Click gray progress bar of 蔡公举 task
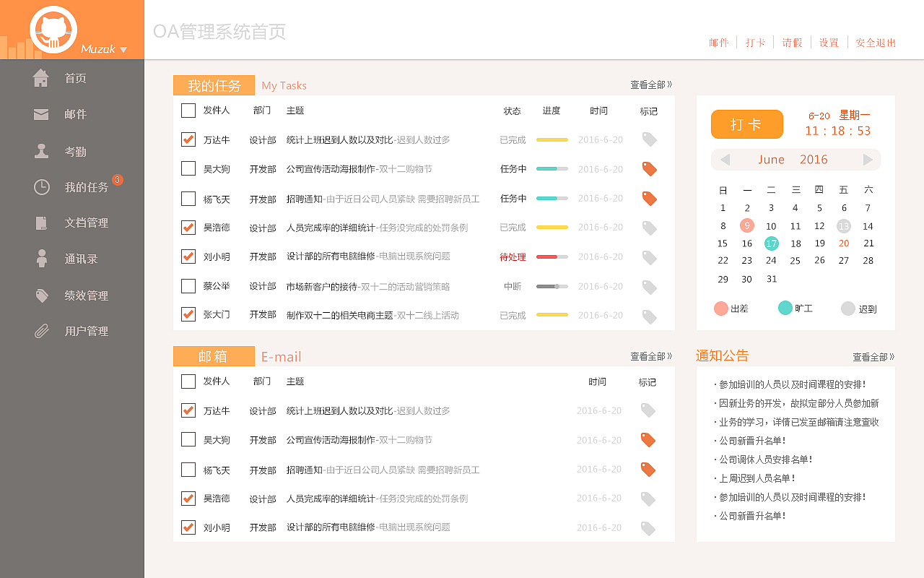This screenshot has width=924, height=578. click(552, 286)
